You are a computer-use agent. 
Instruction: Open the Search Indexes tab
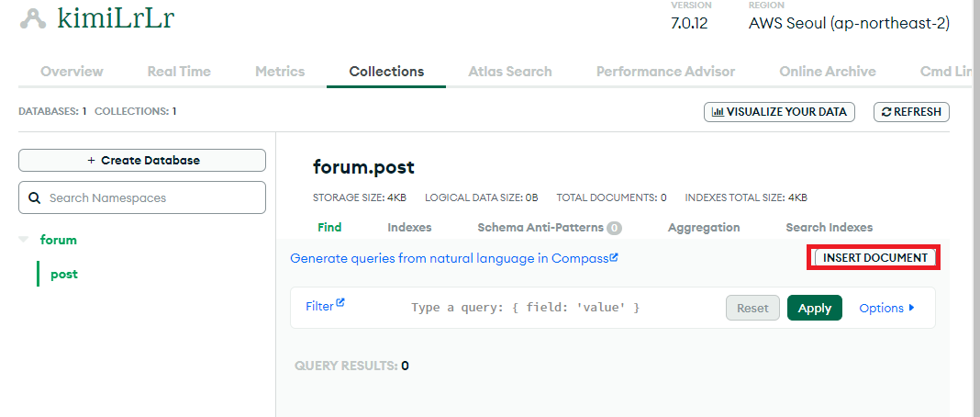[830, 228]
